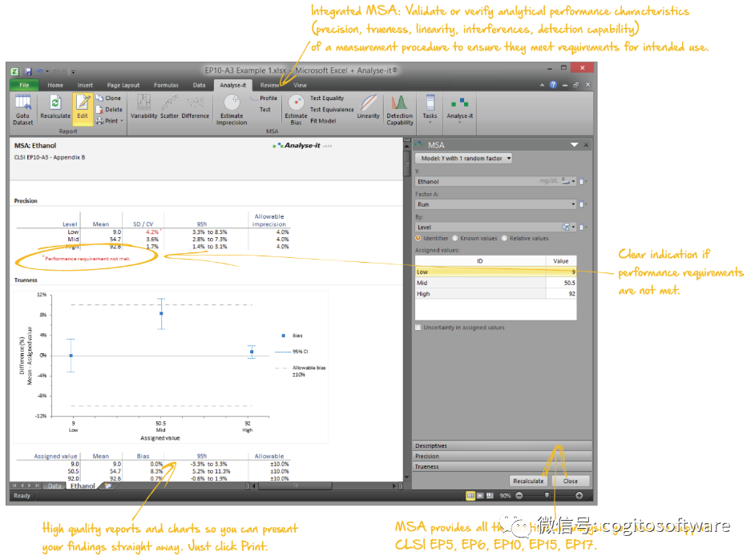Screen dimensions: 755x560
Task: Select the Known values radio button
Action: (x=454, y=238)
